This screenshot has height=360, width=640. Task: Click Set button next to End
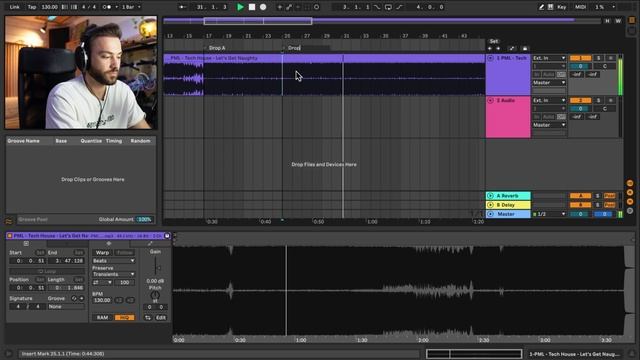tap(79, 253)
